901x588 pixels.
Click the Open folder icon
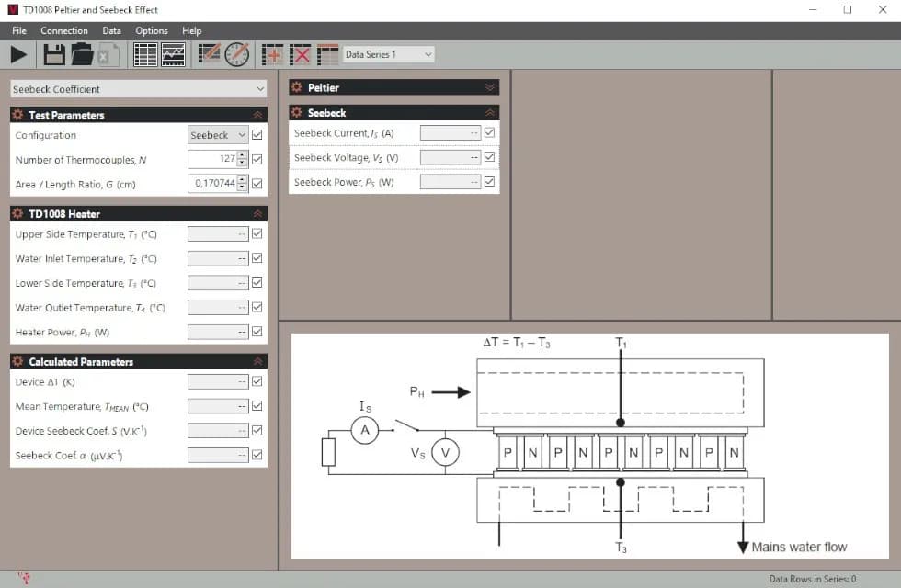tap(83, 55)
